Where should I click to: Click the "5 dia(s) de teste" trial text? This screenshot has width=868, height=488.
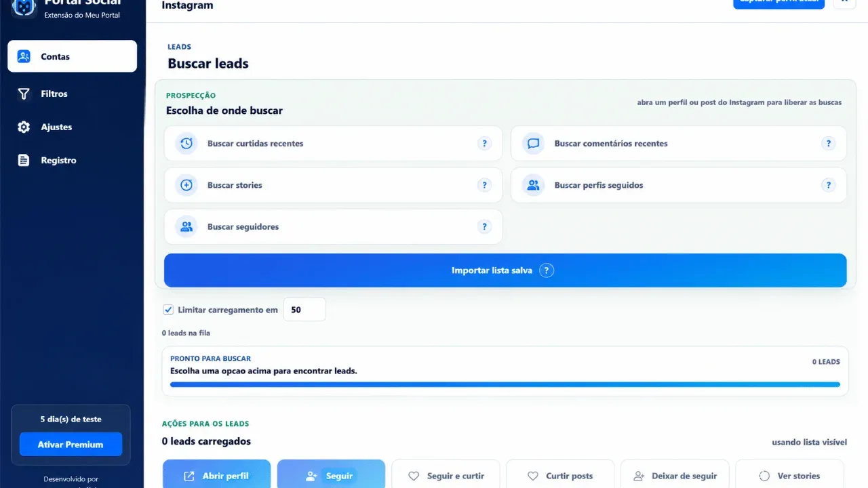71,419
